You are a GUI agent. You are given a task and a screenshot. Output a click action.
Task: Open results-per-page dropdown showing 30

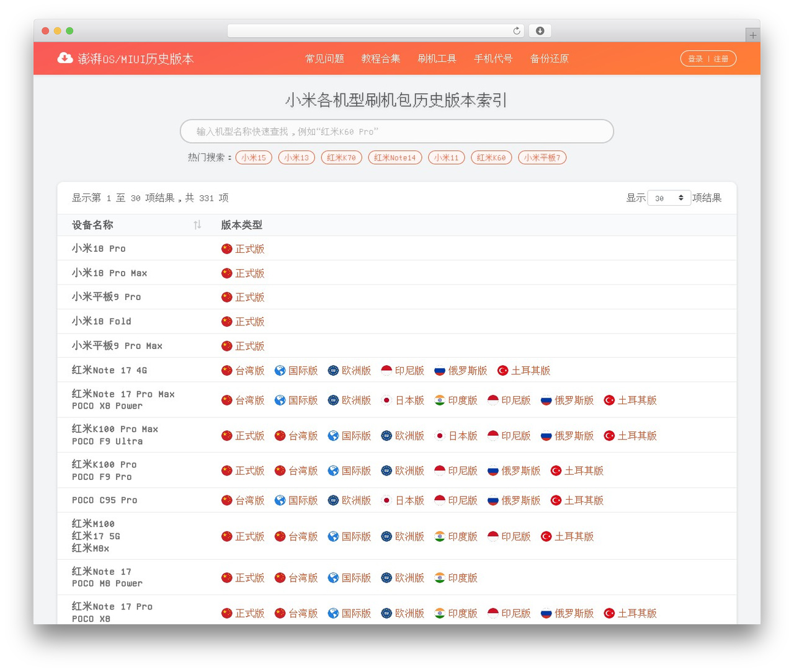point(669,198)
